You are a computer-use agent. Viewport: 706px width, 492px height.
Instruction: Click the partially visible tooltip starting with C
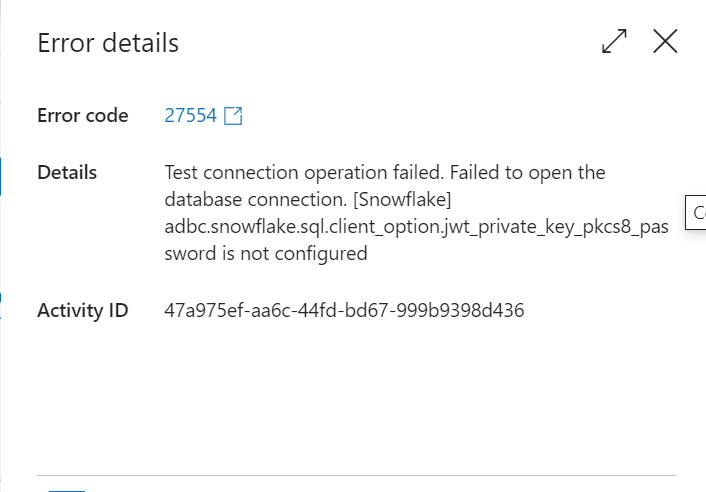point(696,212)
